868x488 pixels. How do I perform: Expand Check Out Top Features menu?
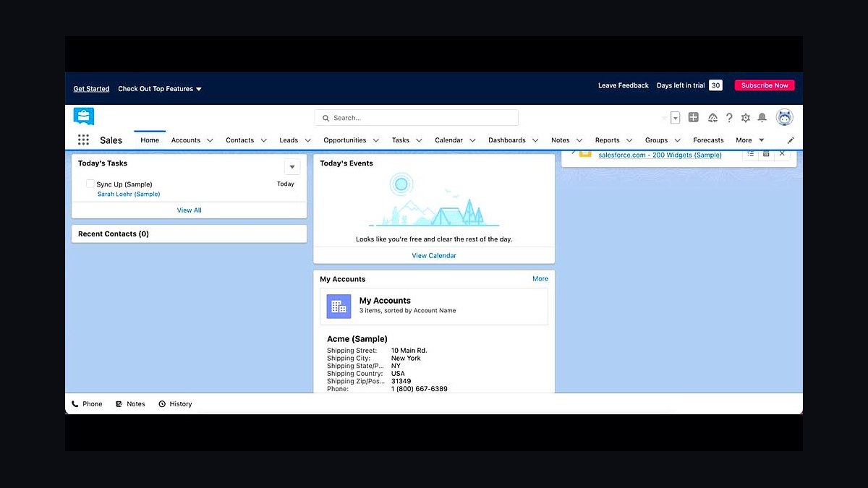pyautogui.click(x=160, y=89)
